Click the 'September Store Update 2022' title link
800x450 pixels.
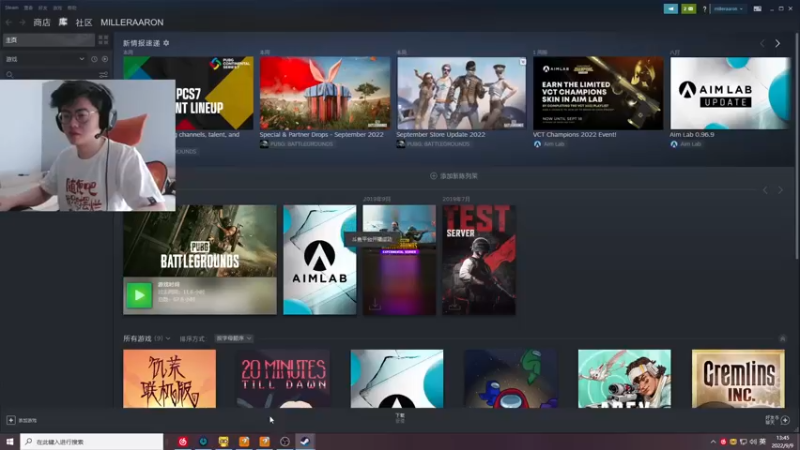(x=441, y=135)
